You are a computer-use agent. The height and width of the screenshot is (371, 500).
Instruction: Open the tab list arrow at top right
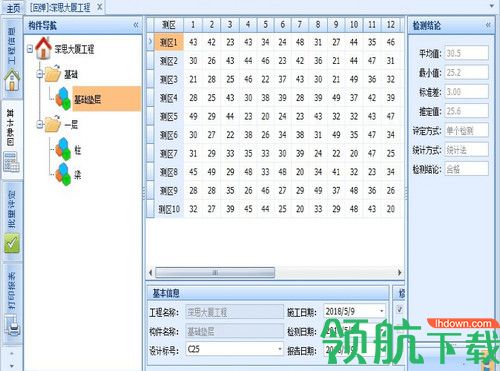(x=492, y=6)
